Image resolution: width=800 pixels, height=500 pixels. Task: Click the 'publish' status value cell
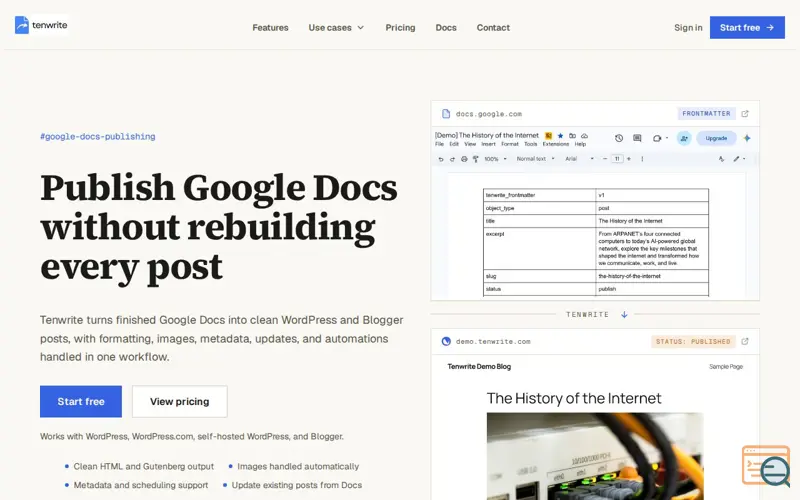click(x=652, y=289)
